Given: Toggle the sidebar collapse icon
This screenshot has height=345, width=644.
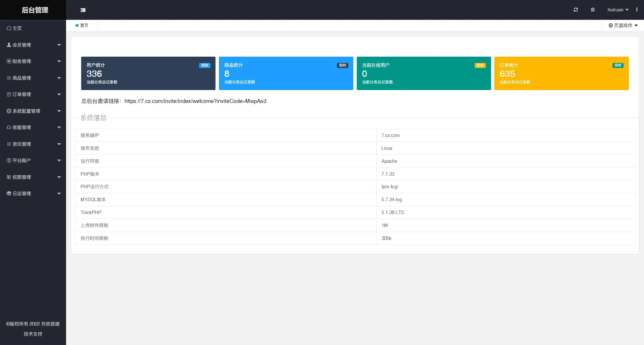Looking at the screenshot, I should [x=83, y=10].
